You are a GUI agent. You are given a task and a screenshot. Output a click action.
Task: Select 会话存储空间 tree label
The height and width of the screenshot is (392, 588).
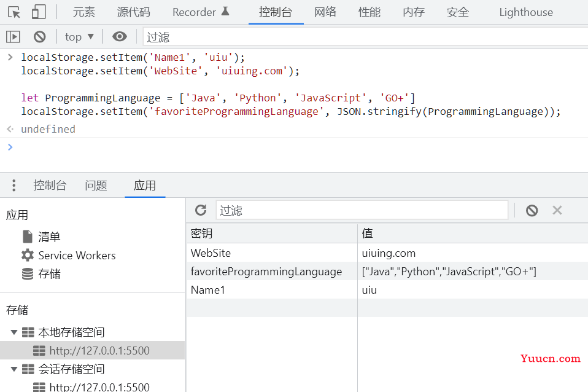tap(71, 369)
